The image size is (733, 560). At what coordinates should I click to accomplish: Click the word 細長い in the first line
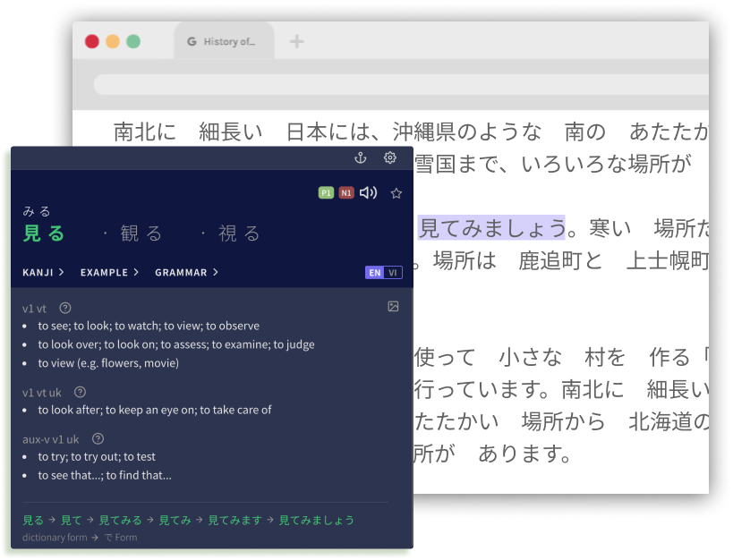pyautogui.click(x=231, y=132)
